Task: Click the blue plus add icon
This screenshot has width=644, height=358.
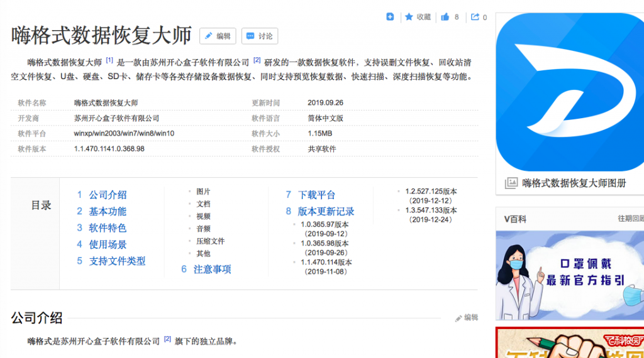Action: [x=390, y=17]
